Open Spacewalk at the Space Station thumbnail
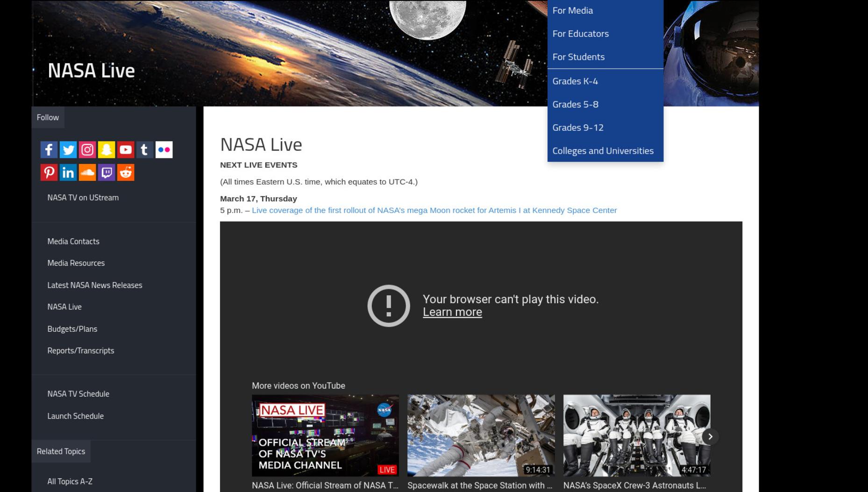The height and width of the screenshot is (492, 868). [481, 435]
